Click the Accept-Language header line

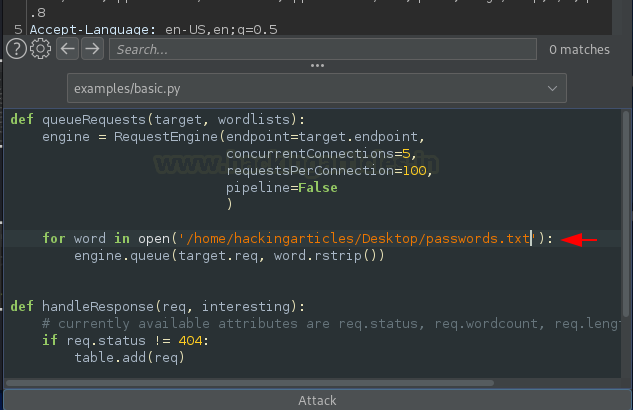tap(153, 29)
